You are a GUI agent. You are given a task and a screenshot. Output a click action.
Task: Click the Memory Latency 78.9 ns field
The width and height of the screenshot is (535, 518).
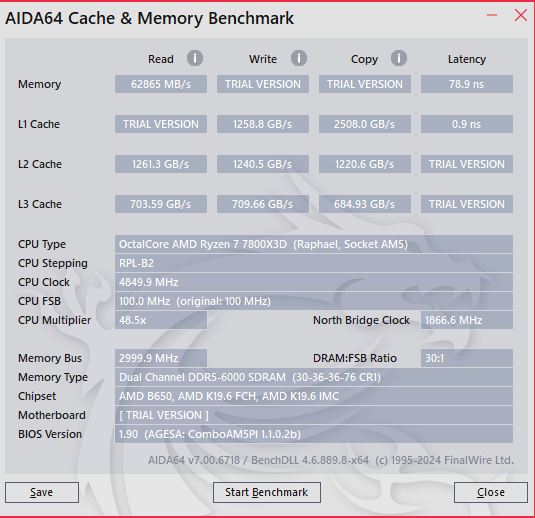(467, 84)
